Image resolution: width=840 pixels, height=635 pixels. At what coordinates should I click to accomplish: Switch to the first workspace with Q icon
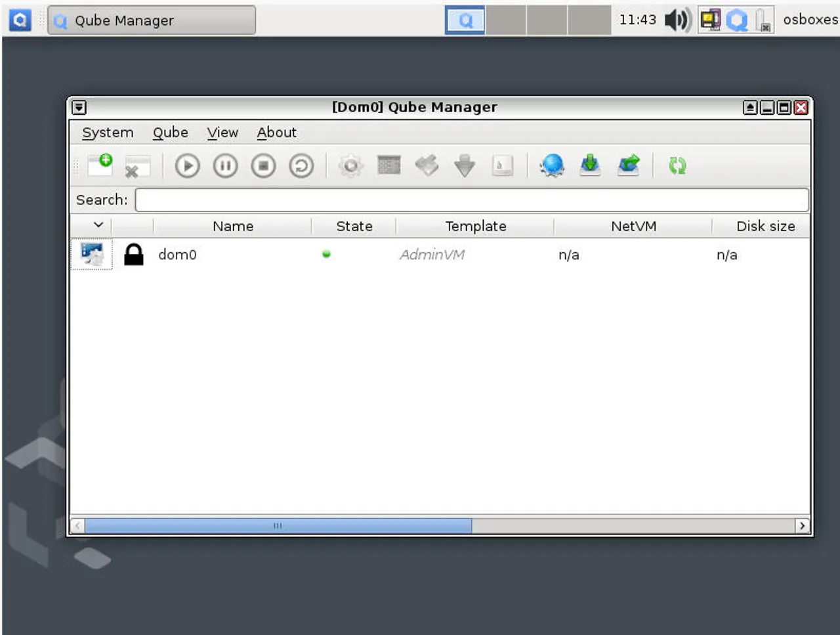(x=465, y=20)
